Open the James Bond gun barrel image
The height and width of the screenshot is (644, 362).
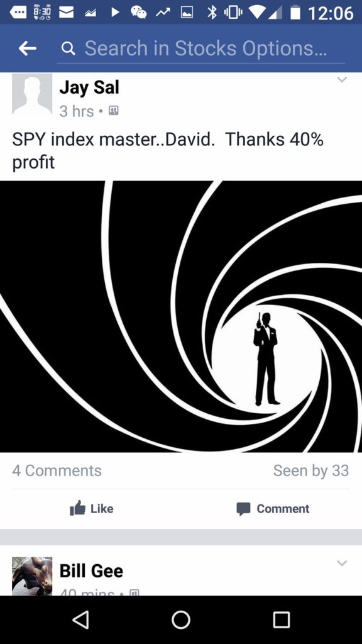click(x=181, y=316)
